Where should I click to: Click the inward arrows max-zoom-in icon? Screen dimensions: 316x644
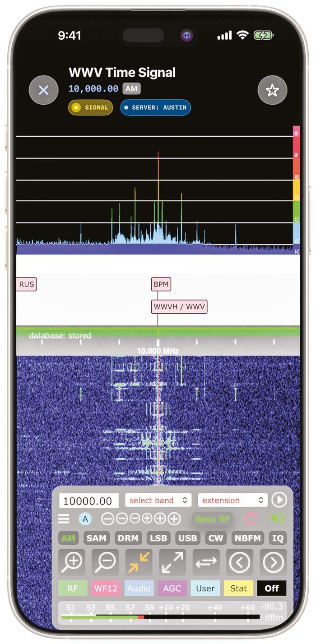click(x=139, y=562)
